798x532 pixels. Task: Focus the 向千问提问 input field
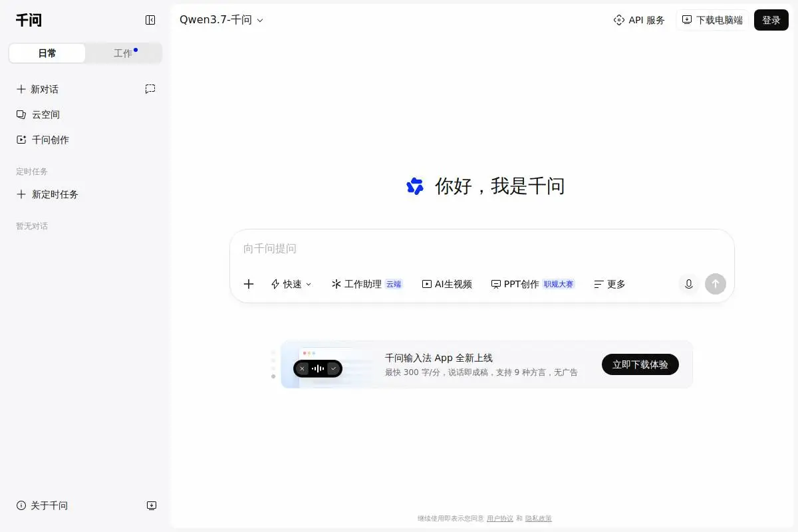click(x=481, y=249)
